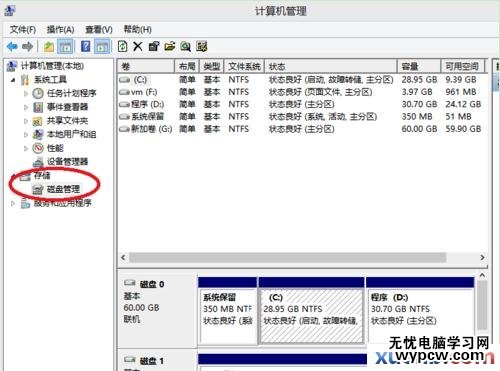The image size is (500, 371).
Task: Click the black X delete icon
Action: pos(138,46)
